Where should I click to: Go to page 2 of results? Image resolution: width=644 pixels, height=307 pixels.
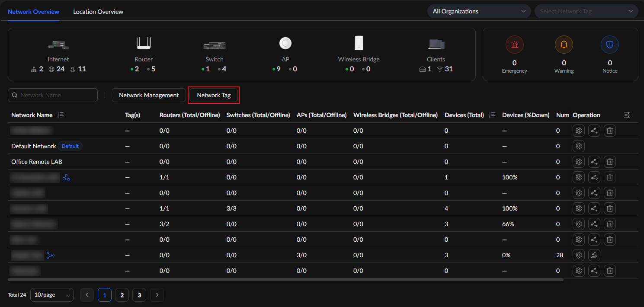click(x=122, y=295)
